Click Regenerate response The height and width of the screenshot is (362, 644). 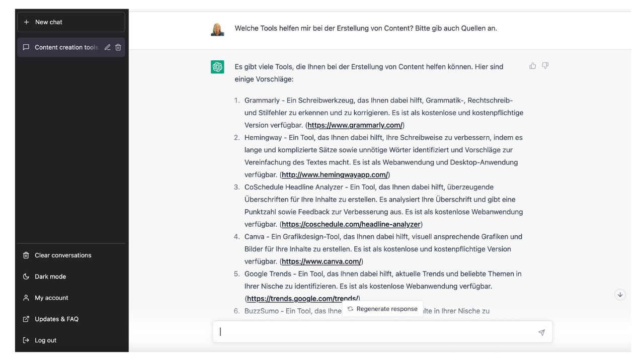coord(383,308)
